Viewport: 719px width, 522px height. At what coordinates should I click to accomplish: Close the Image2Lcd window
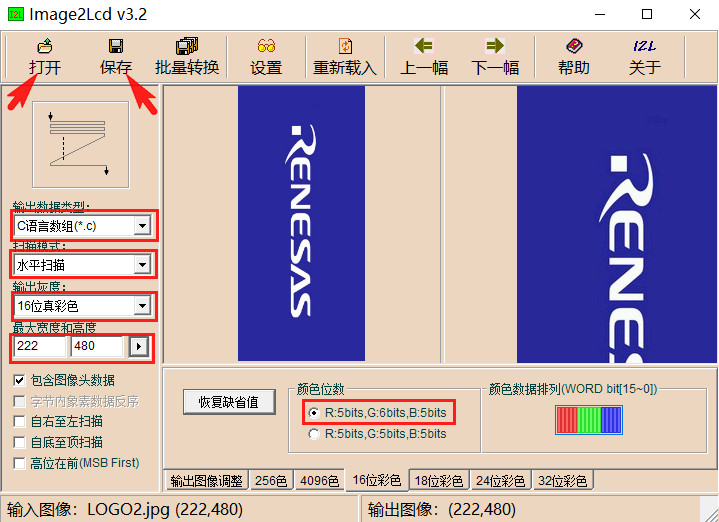point(695,14)
